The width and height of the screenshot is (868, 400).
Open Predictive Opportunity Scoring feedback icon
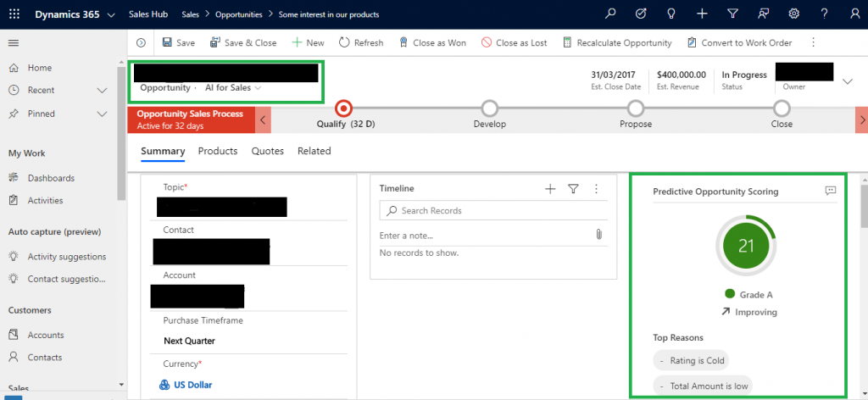pyautogui.click(x=830, y=192)
